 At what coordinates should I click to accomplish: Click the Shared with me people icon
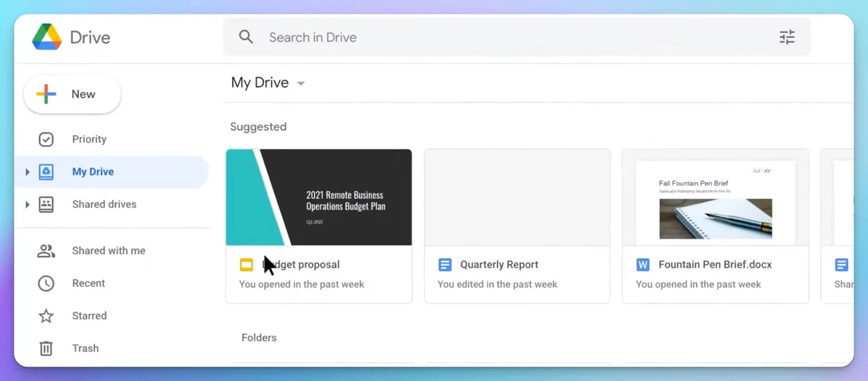[46, 251]
